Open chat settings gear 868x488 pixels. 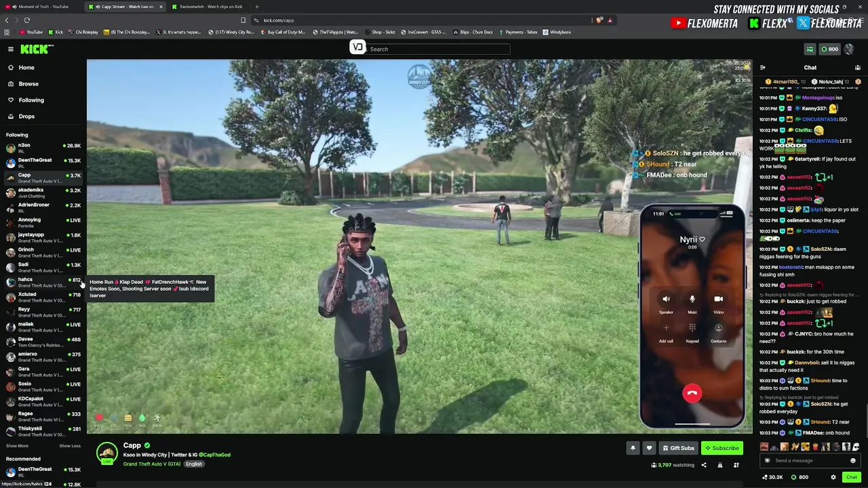(833, 477)
